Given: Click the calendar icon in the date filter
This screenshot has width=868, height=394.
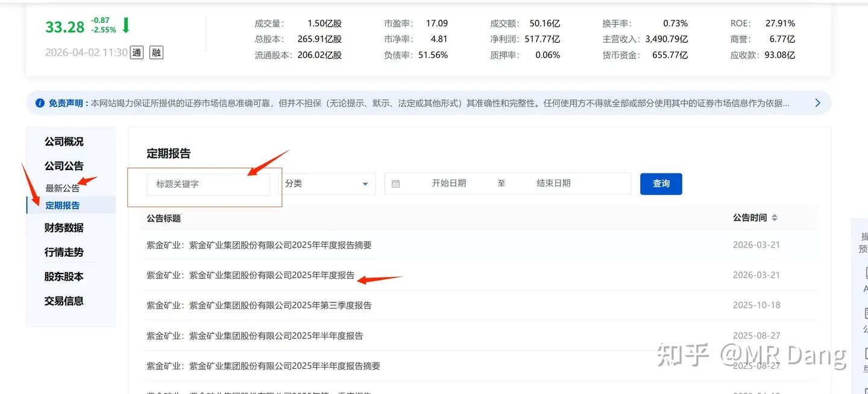Looking at the screenshot, I should tap(396, 184).
